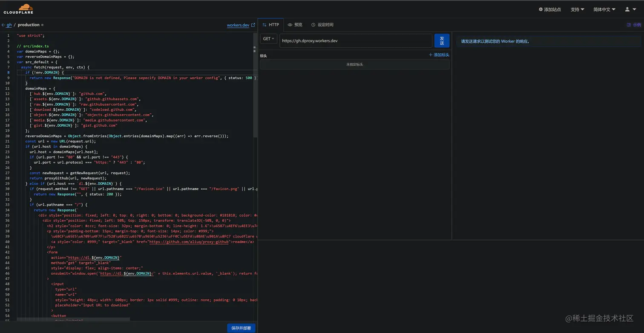Click the var reverseDomainMaps = {}; line
Image resolution: width=644 pixels, height=333 pixels.
[x=46, y=57]
